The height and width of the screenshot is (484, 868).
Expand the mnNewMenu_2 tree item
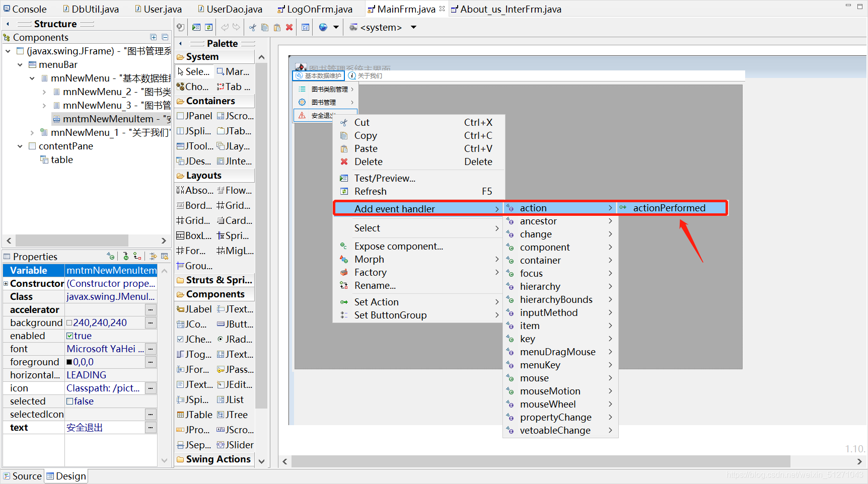coord(44,92)
